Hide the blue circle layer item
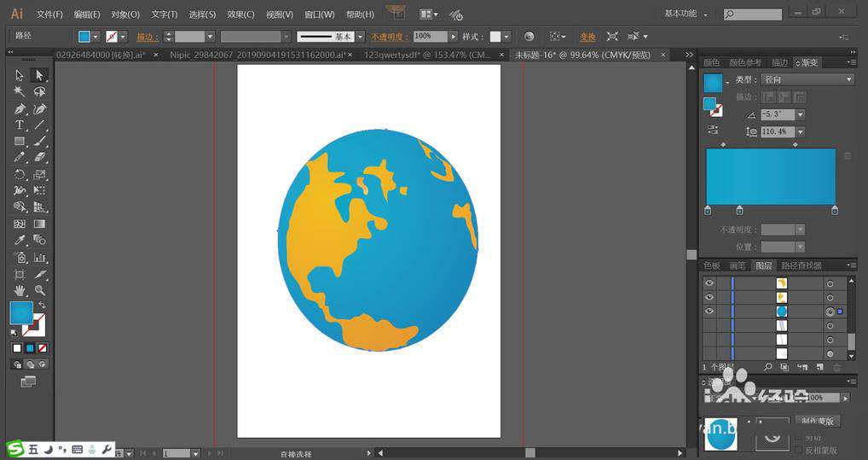Image resolution: width=868 pixels, height=460 pixels. (x=709, y=312)
